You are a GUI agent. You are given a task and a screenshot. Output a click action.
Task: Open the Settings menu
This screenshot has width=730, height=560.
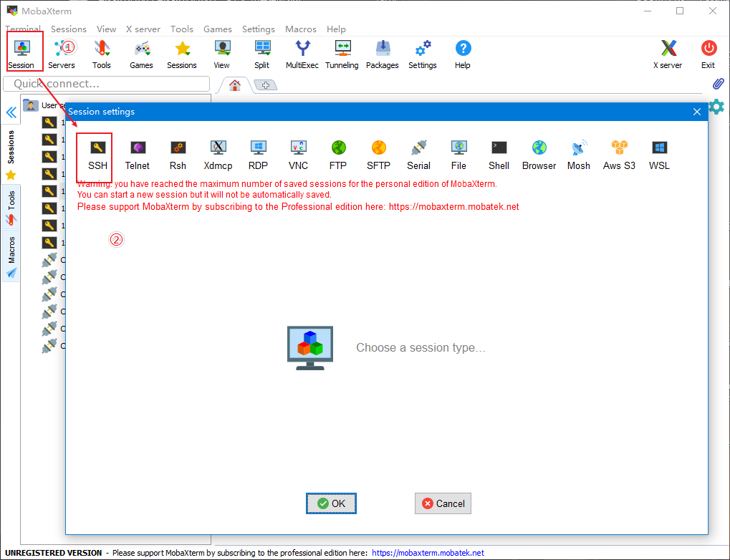259,29
